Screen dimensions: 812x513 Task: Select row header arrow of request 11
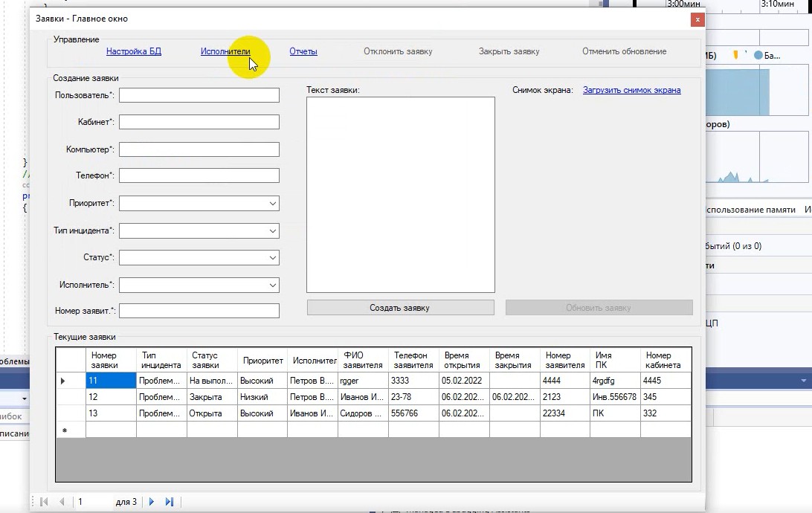coord(71,381)
